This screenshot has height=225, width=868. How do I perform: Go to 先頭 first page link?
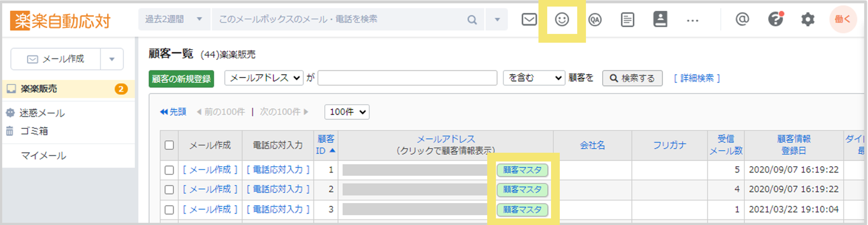173,112
